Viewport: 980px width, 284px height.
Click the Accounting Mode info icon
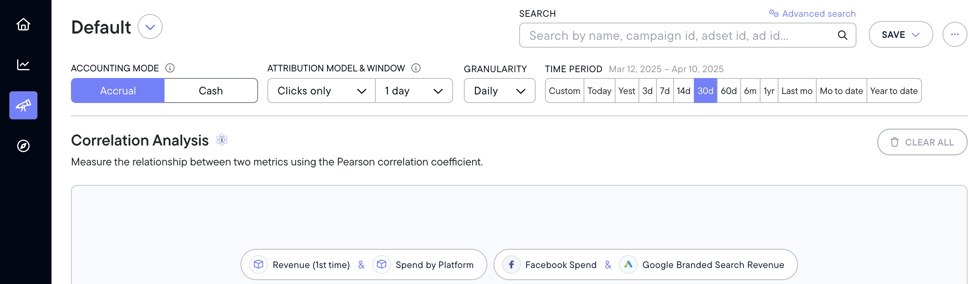point(170,68)
